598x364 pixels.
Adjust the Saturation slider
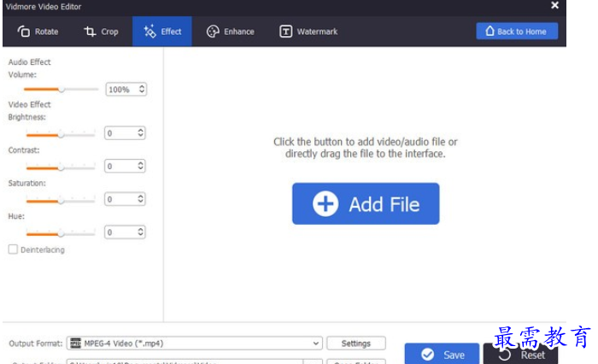click(61, 201)
